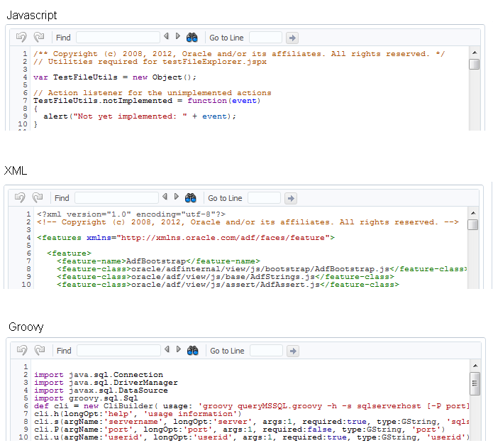The height and width of the screenshot is (448, 493).
Task: Click the '<feature-name>AdfBootstrap' line
Action: pos(158,261)
